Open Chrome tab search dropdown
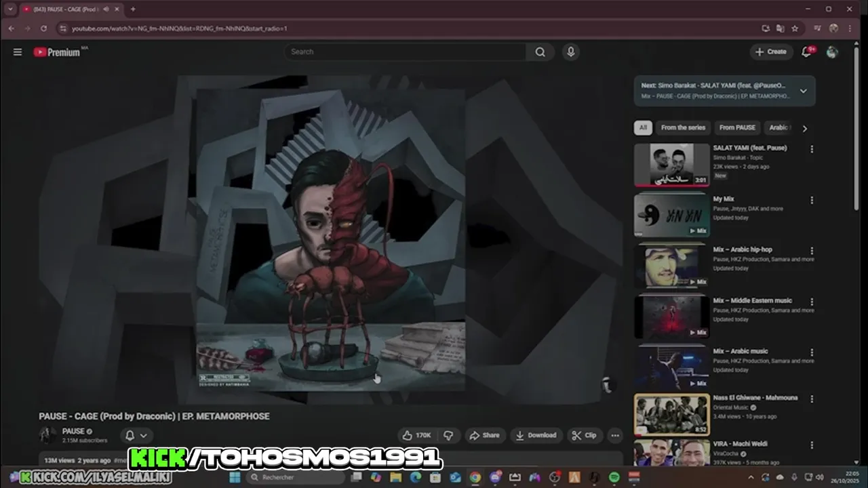 10,9
